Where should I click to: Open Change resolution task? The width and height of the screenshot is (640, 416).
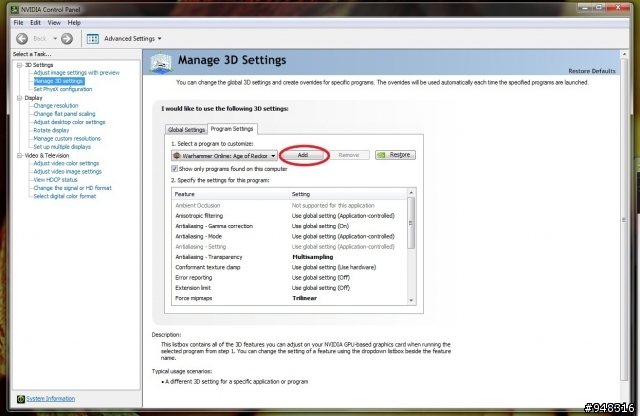(x=56, y=105)
